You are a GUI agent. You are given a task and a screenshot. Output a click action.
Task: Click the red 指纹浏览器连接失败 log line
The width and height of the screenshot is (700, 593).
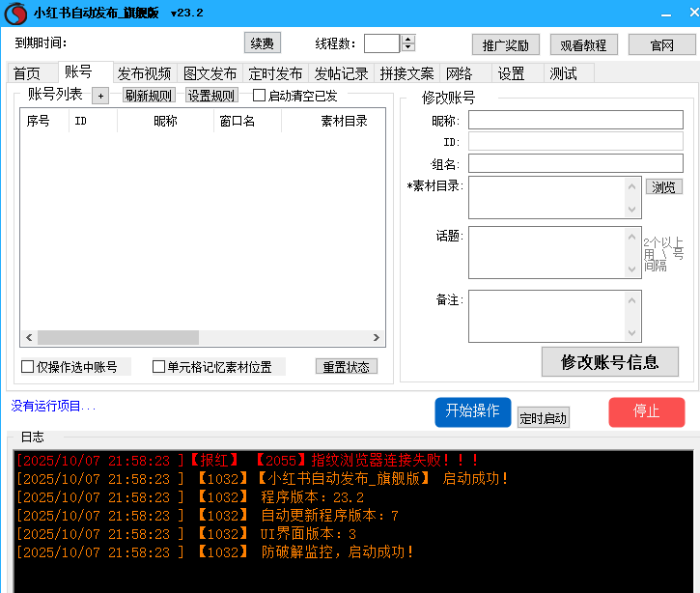(248, 460)
